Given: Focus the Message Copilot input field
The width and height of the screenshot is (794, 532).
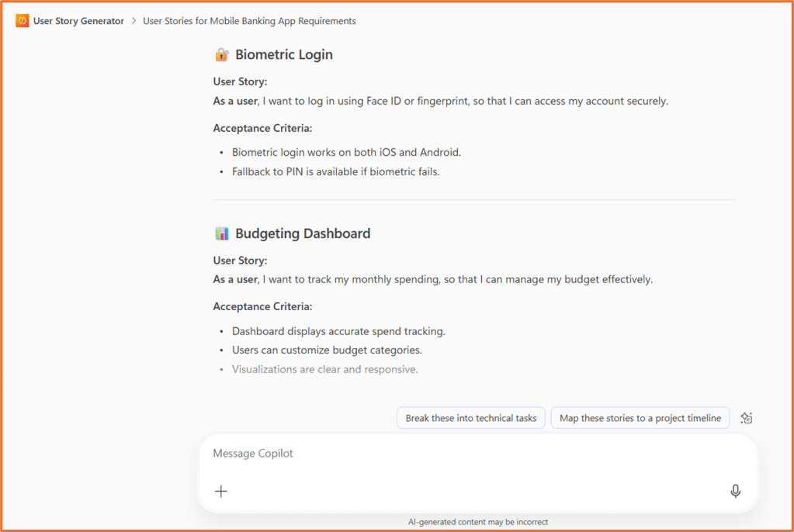Looking at the screenshot, I should click(x=466, y=454).
